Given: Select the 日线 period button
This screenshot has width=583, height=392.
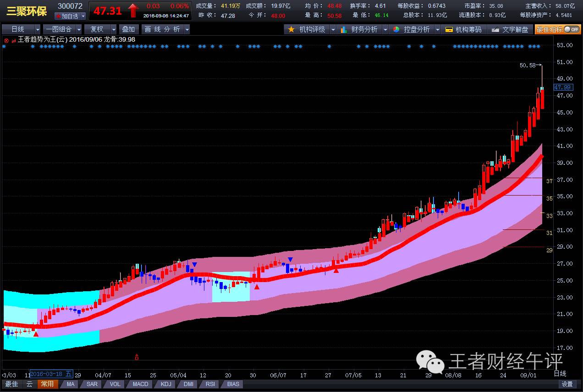Looking at the screenshot, I should pos(18,29).
